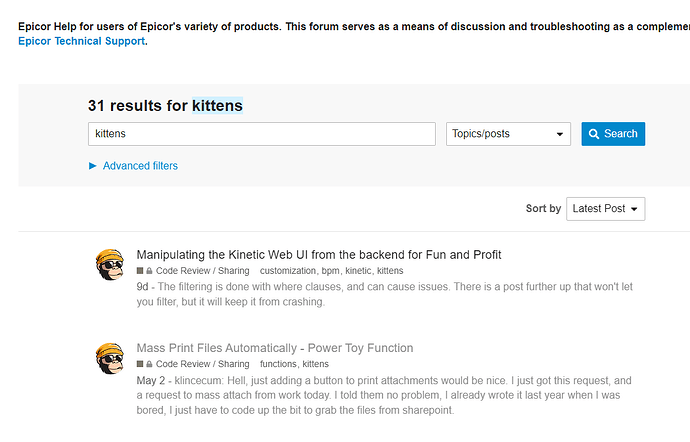This screenshot has height=442, width=690.
Task: Select the functions tag
Action: pos(278,364)
